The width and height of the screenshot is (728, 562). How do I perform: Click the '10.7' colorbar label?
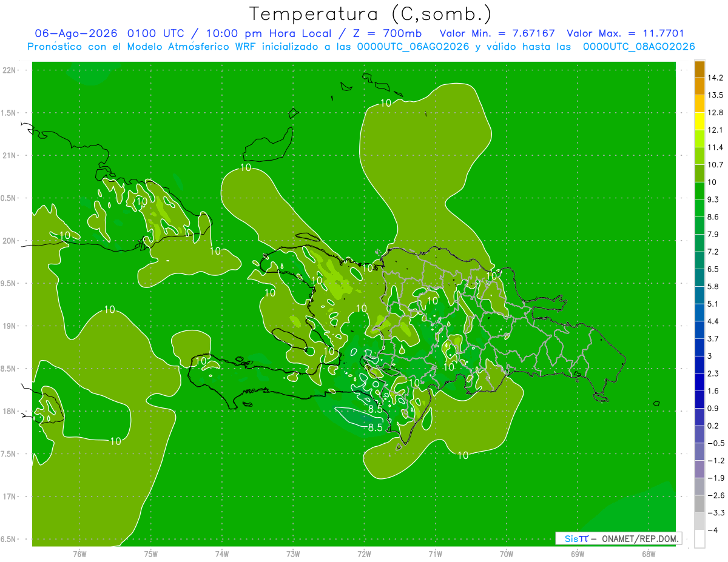(x=715, y=165)
